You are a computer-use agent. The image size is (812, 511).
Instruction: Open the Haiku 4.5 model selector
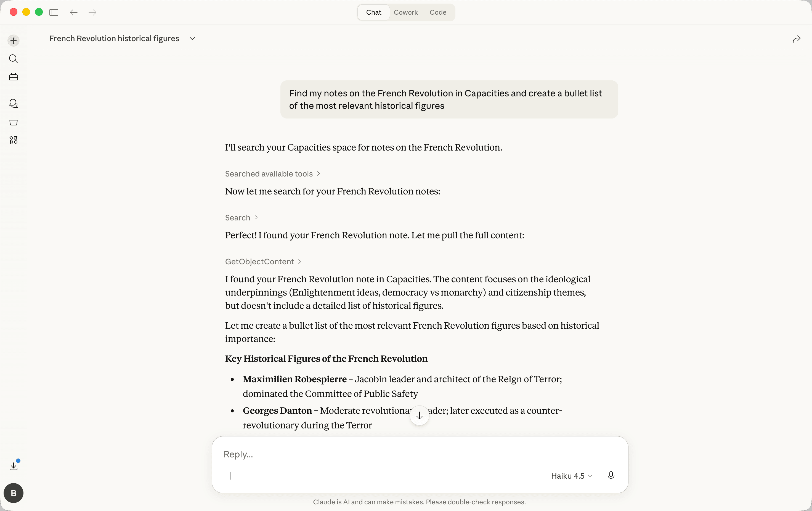(571, 476)
